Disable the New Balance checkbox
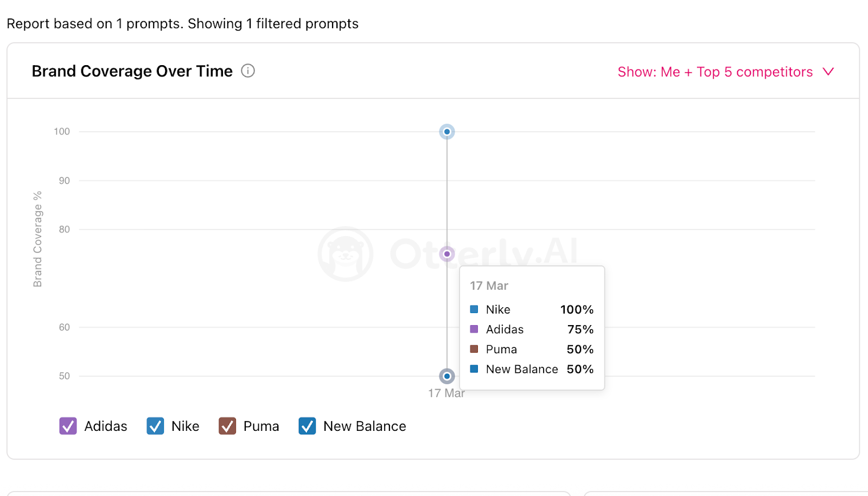The image size is (868, 496). coord(307,426)
